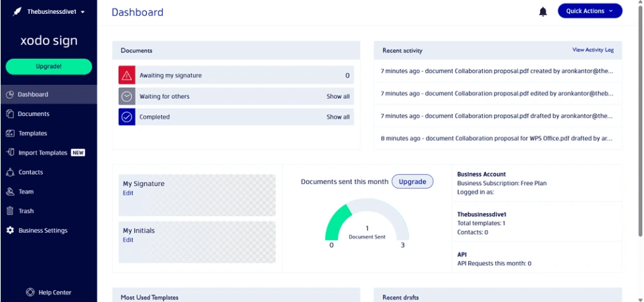The image size is (644, 302).
Task: Click activity entry Collaboration proposal.pdf created
Action: 498,71
